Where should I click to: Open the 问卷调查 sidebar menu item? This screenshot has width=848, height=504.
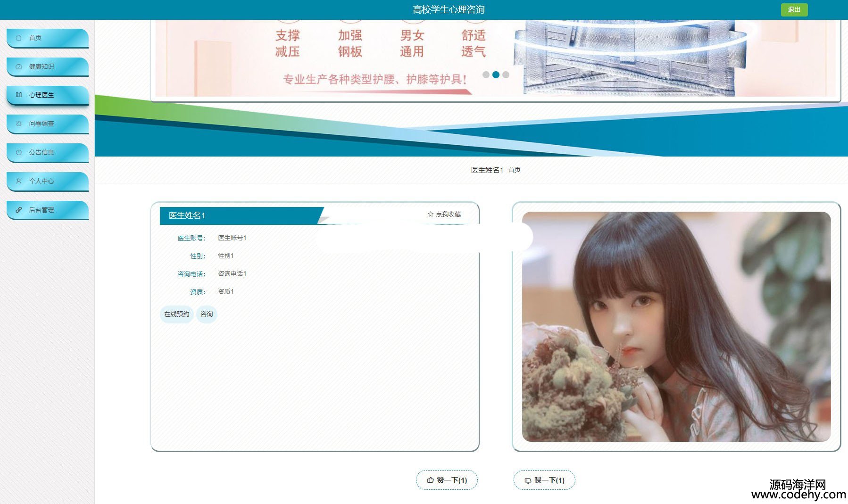point(48,124)
